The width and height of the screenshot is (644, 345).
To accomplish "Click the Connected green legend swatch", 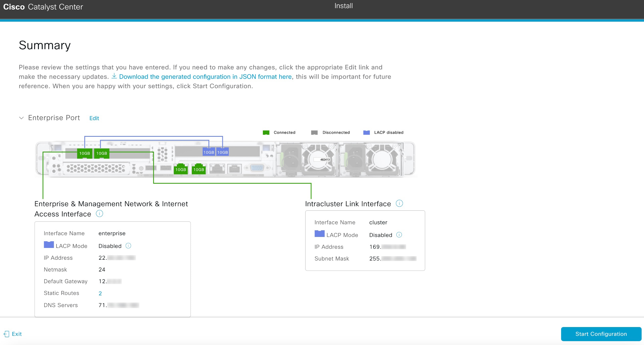I will (x=266, y=132).
